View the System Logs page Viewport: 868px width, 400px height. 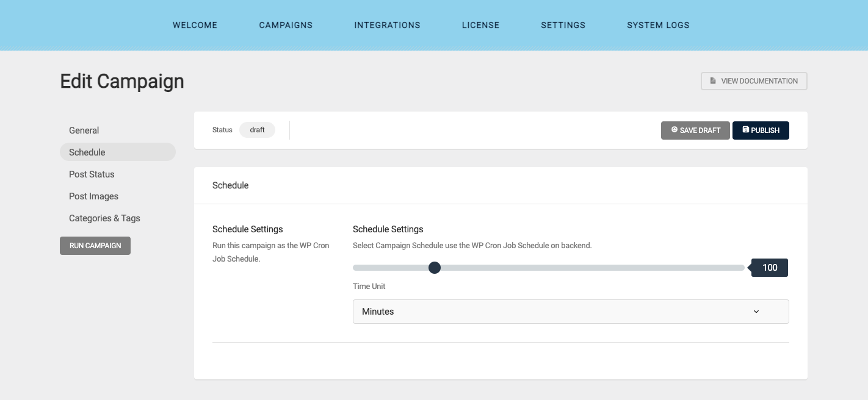click(x=658, y=25)
